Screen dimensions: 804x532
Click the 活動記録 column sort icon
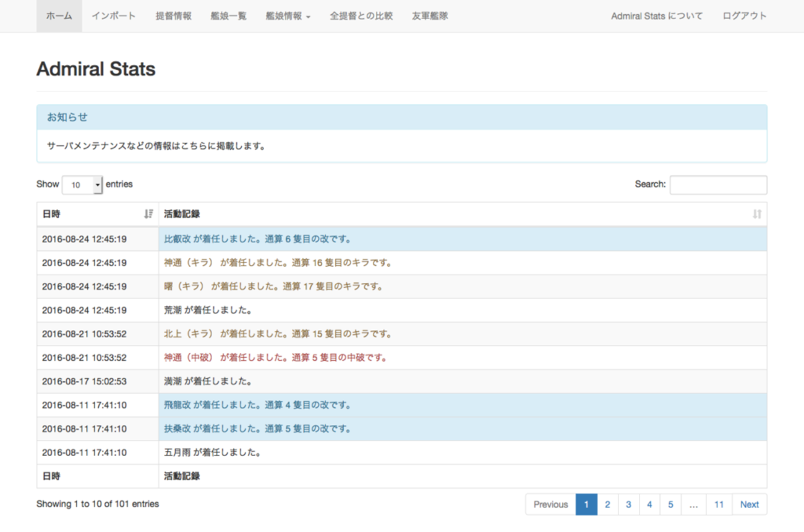click(757, 214)
